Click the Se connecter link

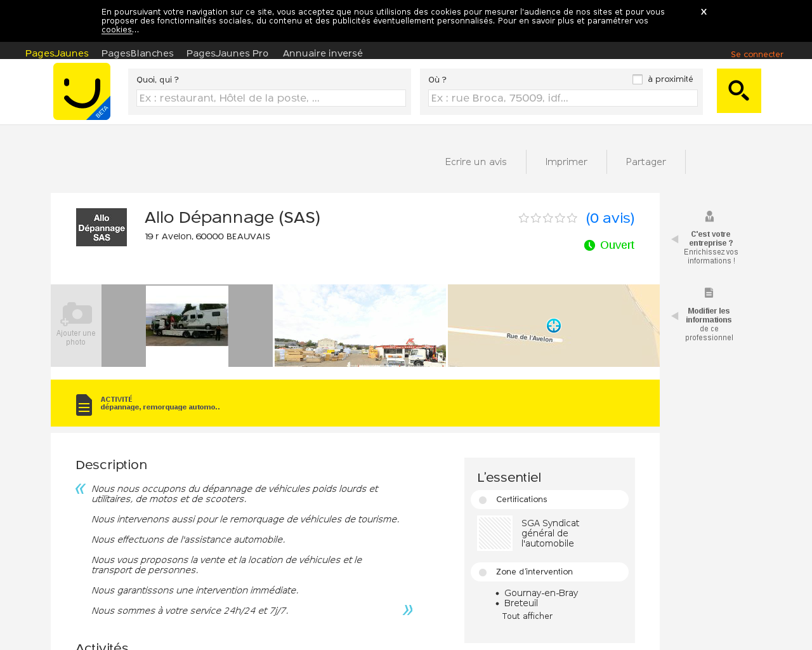click(x=757, y=54)
